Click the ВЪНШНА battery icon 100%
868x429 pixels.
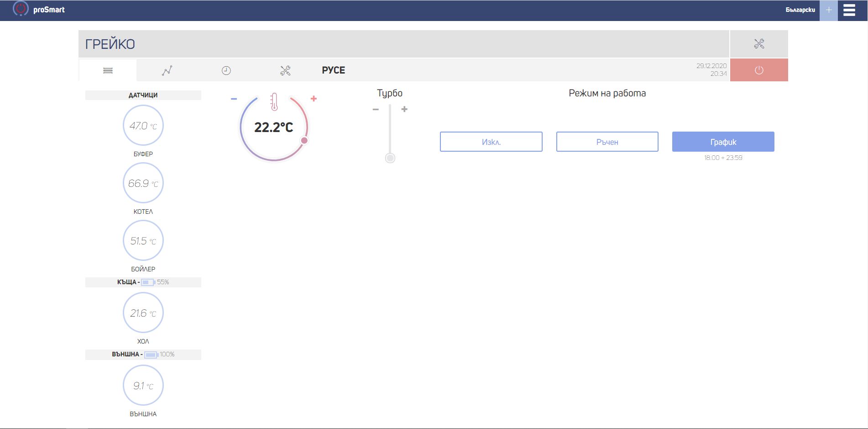coord(151,355)
